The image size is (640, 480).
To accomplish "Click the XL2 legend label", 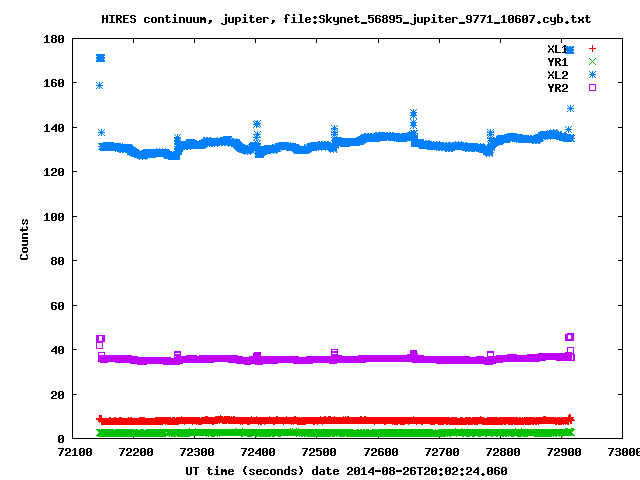I will (x=558, y=75).
